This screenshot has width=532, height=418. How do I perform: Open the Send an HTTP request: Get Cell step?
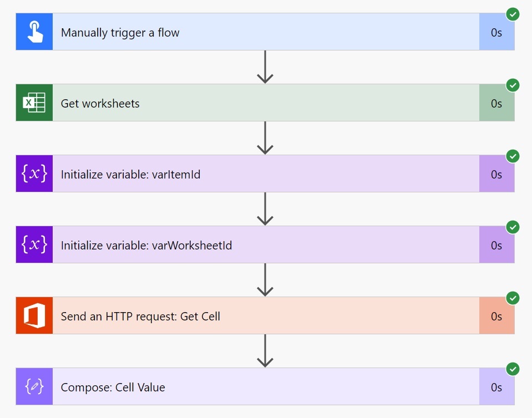[266, 315]
